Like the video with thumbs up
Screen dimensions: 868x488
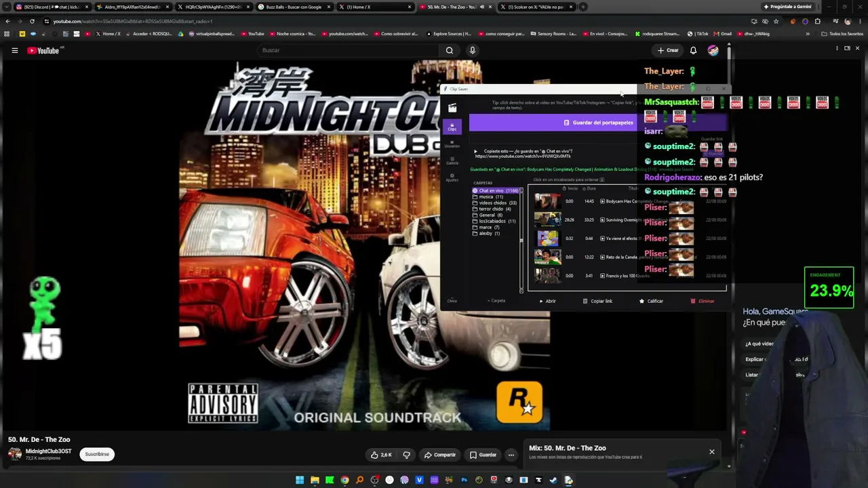coord(381,455)
